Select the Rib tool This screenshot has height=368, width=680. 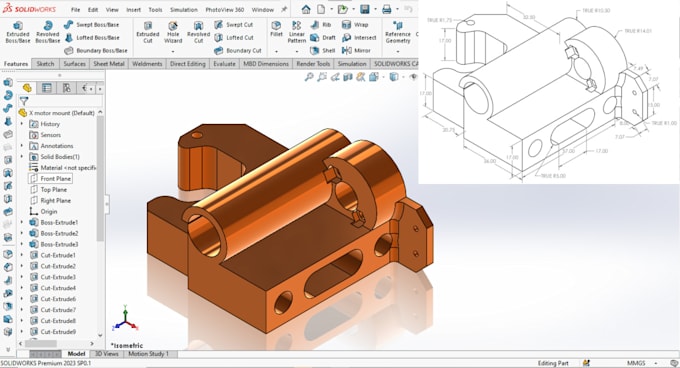click(321, 25)
